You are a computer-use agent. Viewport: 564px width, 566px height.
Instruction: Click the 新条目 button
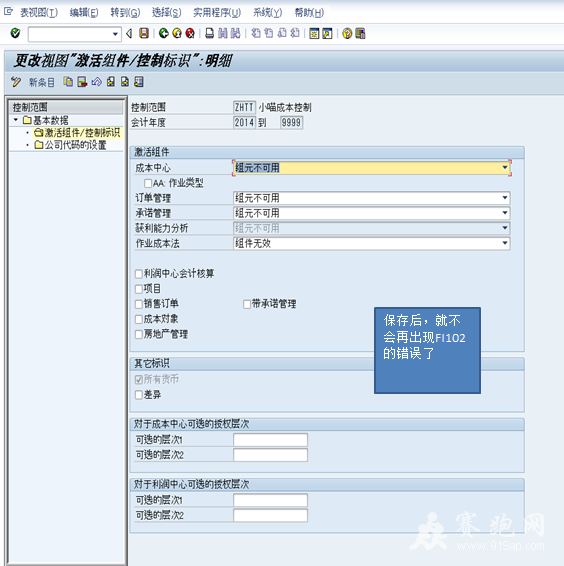[42, 82]
